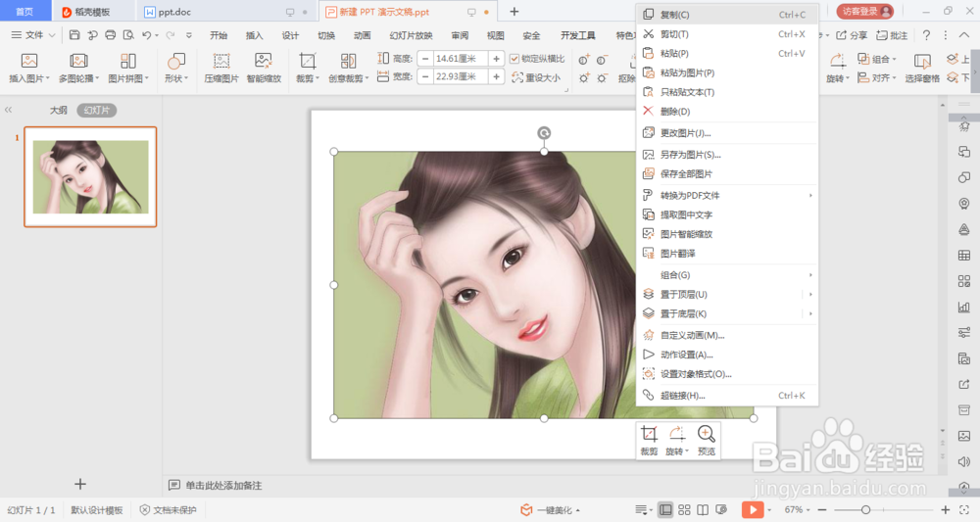980x522 pixels.
Task: Click the increase contrast icon in ribbon
Action: click(584, 60)
